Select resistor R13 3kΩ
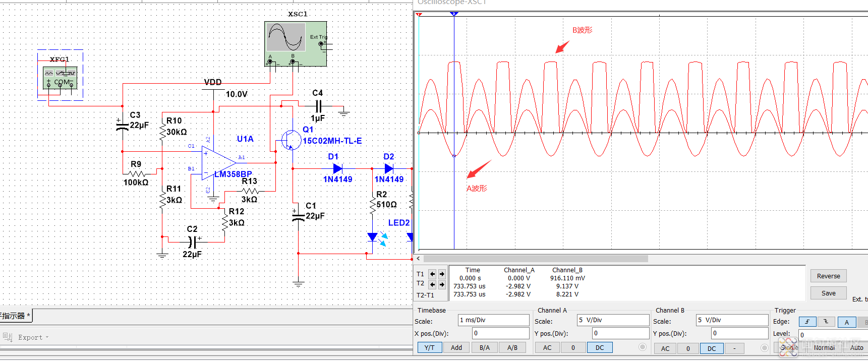The height and width of the screenshot is (363, 868). click(250, 191)
